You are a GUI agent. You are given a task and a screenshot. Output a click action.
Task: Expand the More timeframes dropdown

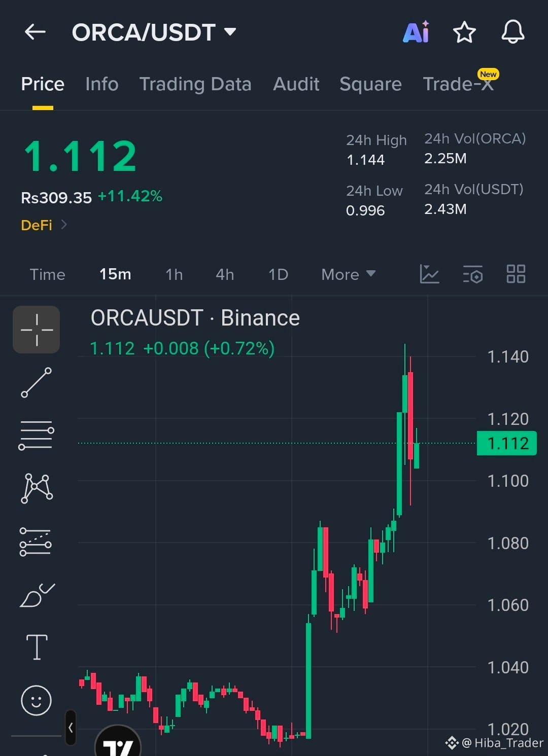click(x=349, y=274)
